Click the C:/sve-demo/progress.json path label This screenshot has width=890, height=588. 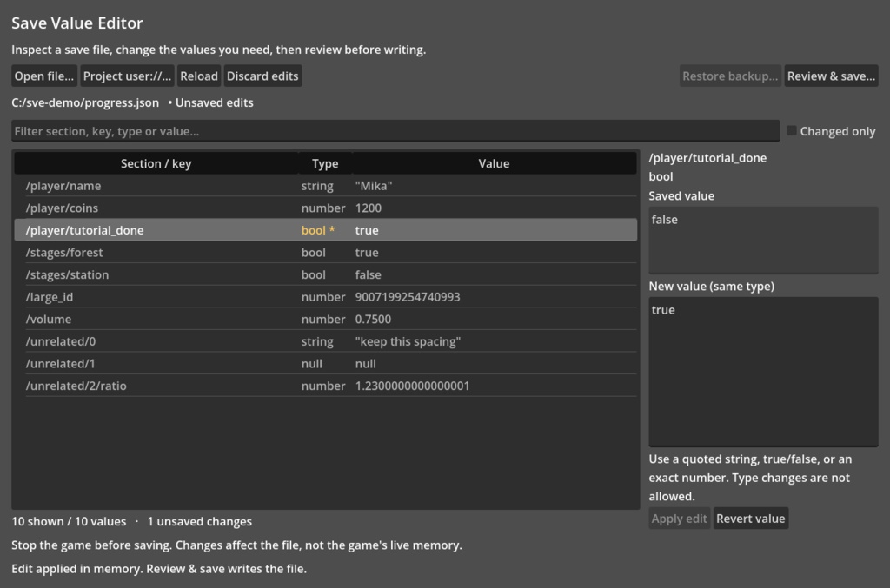click(85, 102)
